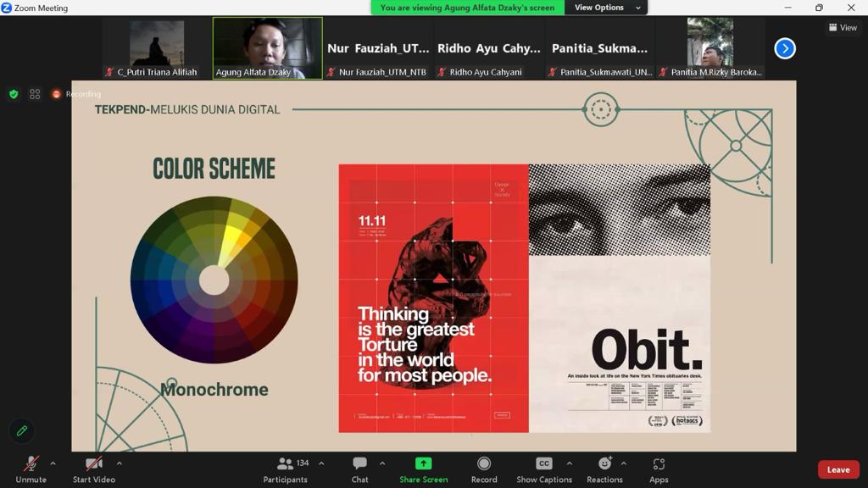868x488 pixels.
Task: Open the Apps icon
Action: point(659,463)
